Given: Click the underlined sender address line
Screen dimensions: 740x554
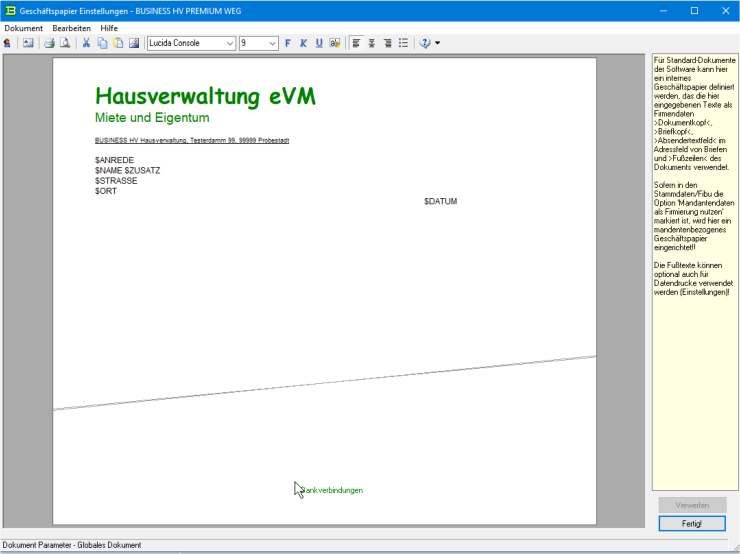Looking at the screenshot, I should click(x=192, y=140).
